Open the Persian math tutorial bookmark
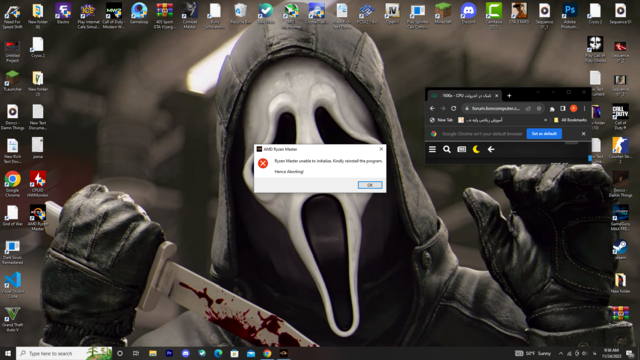The image size is (640, 360). 480,120
